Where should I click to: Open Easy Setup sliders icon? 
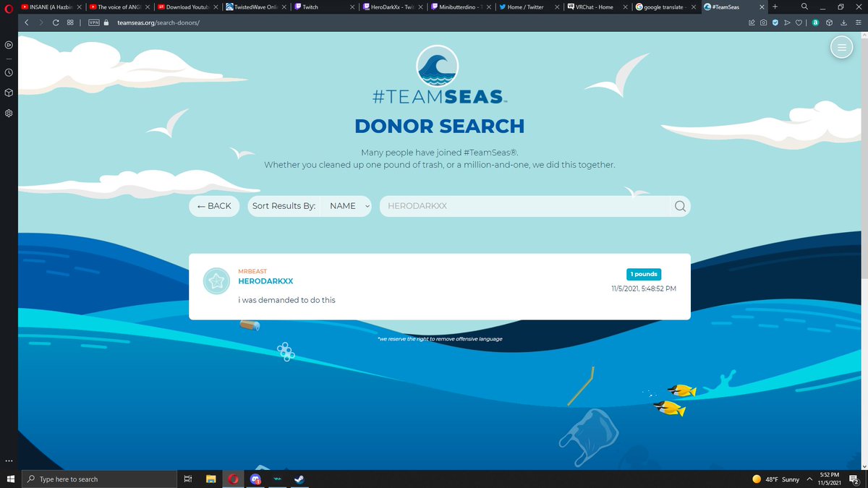coord(858,22)
